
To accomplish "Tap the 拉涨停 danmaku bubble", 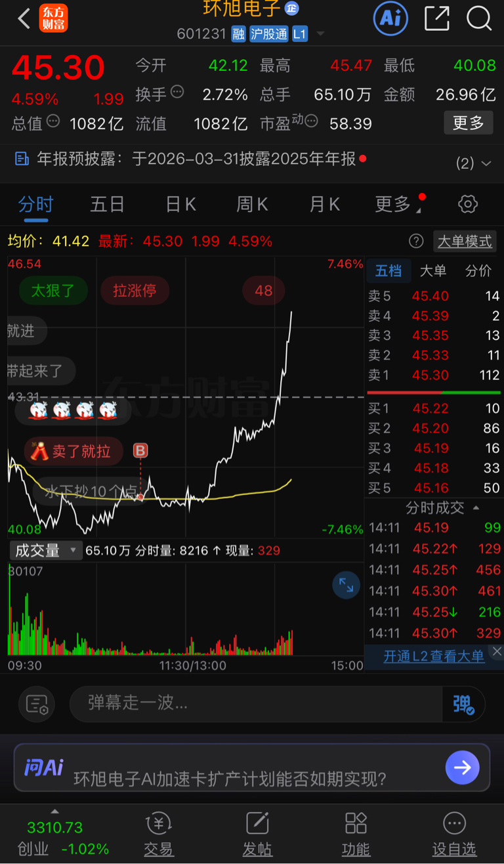I will coord(135,290).
